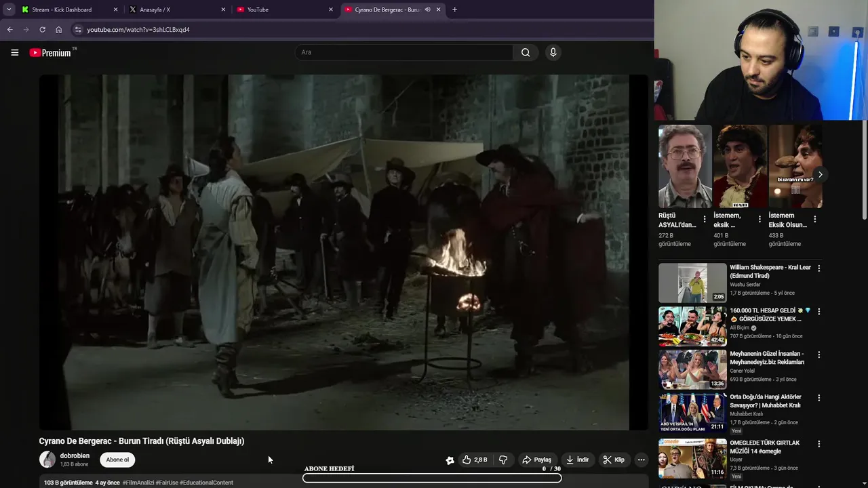Create a clip with Klip button
Image resolution: width=868 pixels, height=488 pixels.
(614, 460)
